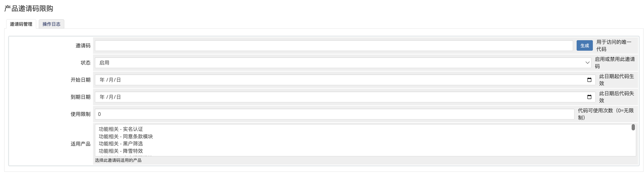Expand the 状态 dropdown showing 启用
This screenshot has height=187, width=644.
coord(342,63)
